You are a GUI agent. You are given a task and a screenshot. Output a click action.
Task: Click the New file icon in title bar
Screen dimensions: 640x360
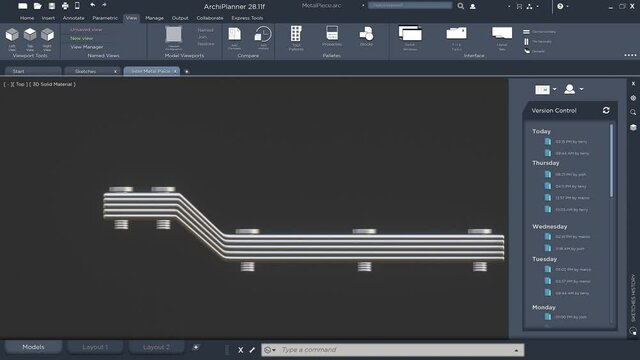pyautogui.click(x=23, y=6)
